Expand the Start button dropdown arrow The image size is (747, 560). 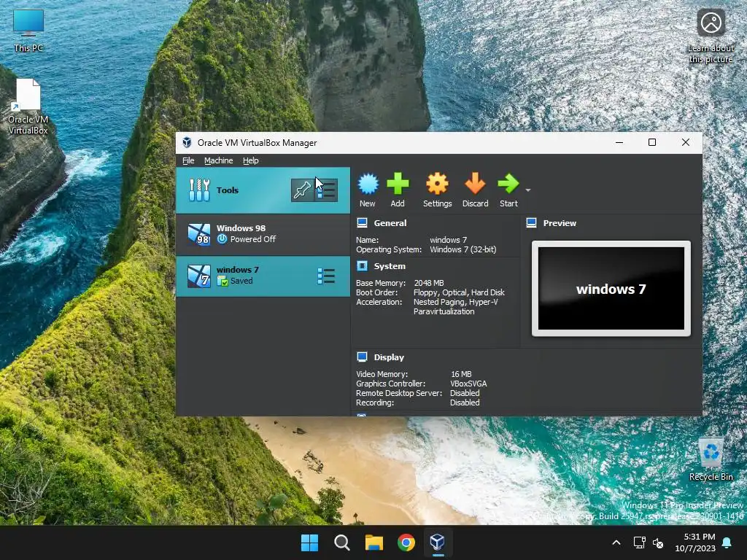coord(528,190)
